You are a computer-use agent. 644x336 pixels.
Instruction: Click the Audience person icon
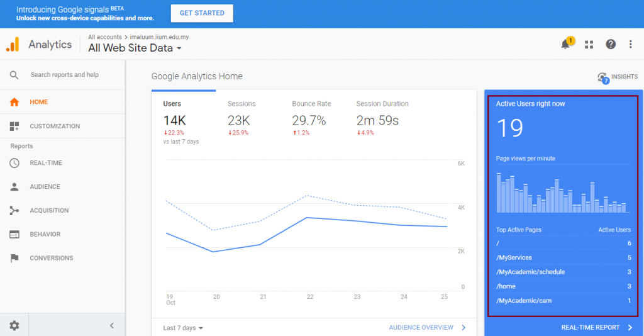[14, 187]
